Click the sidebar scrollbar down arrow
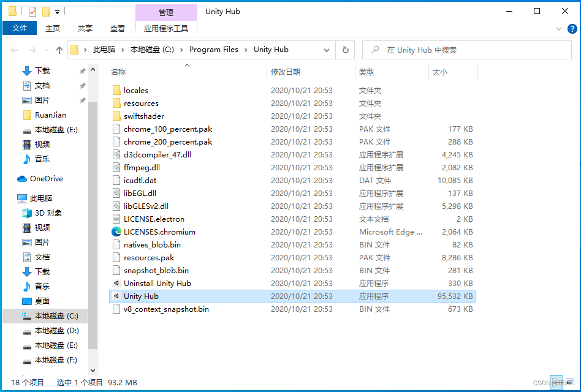Image resolution: width=581 pixels, height=392 pixels. [x=93, y=370]
